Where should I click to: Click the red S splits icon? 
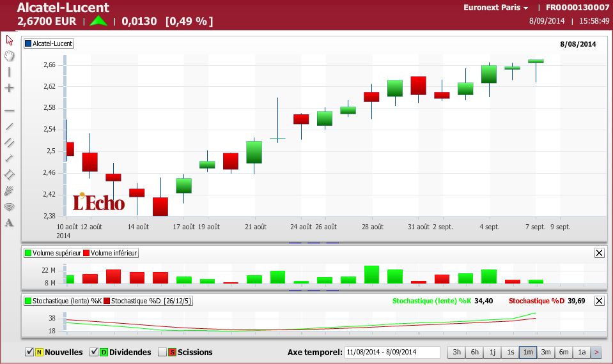coord(172,353)
